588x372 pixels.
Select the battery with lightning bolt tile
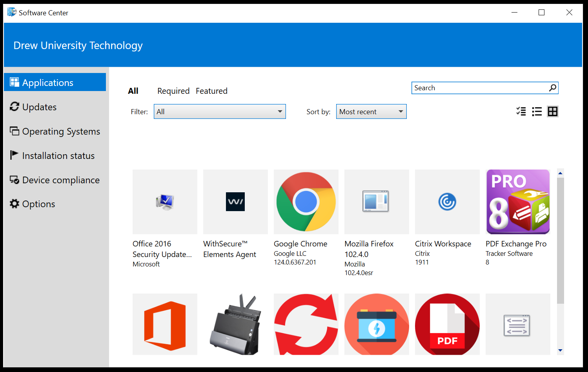pyautogui.click(x=377, y=324)
